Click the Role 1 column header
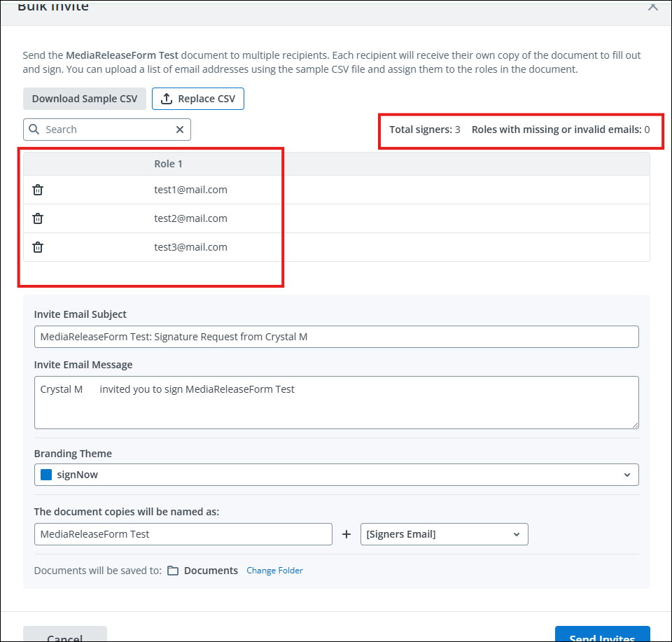The height and width of the screenshot is (642, 672). pos(168,164)
